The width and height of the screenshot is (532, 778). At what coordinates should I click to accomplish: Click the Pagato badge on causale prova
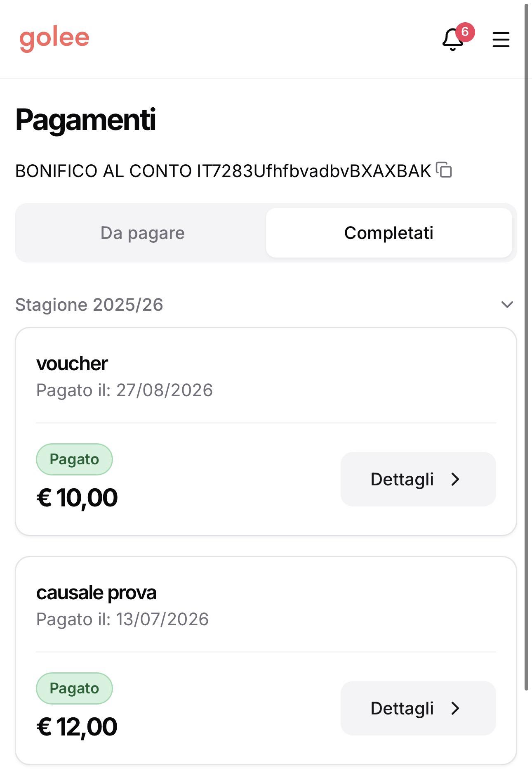[74, 688]
